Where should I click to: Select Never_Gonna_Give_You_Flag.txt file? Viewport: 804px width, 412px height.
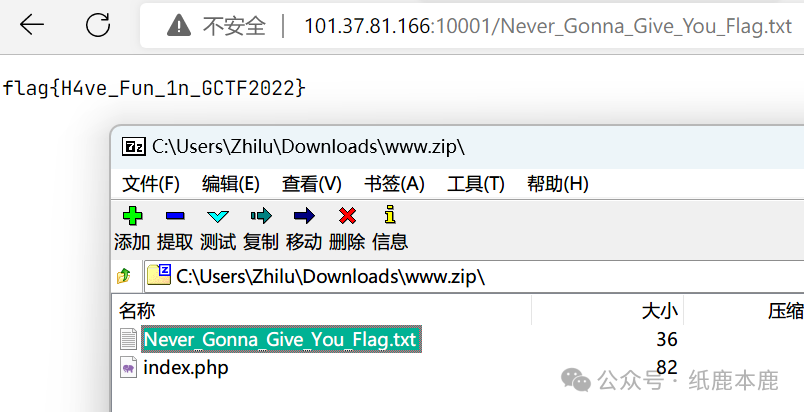point(281,339)
